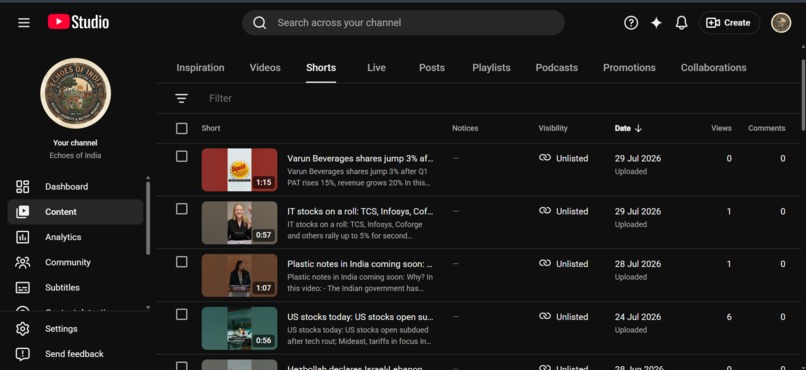Tick the checkbox for Plastic notes short

[x=181, y=262]
